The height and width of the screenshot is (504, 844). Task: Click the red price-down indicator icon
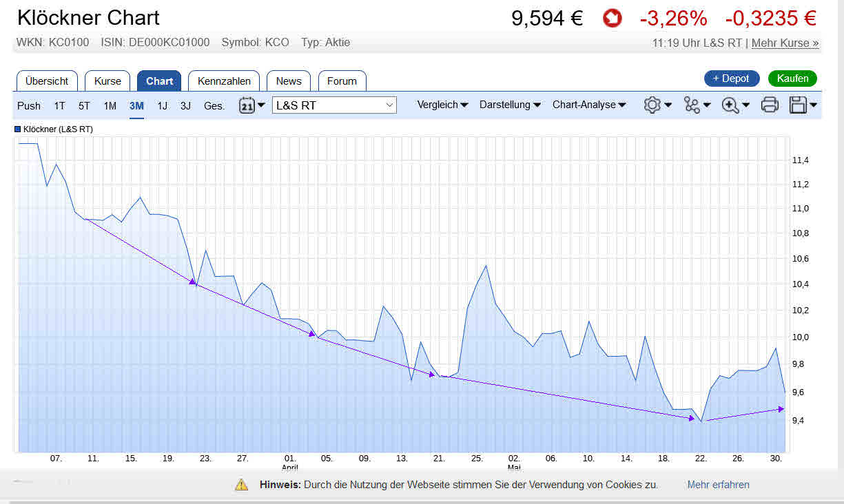pos(612,19)
